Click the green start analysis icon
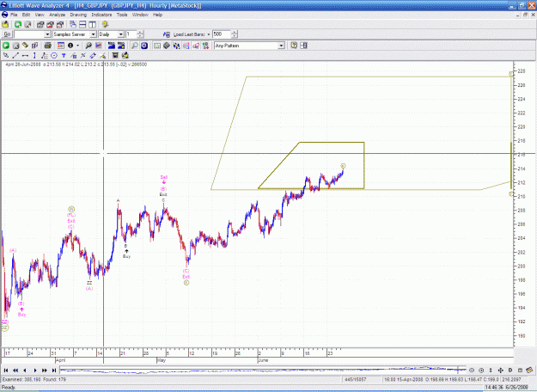 [6, 46]
